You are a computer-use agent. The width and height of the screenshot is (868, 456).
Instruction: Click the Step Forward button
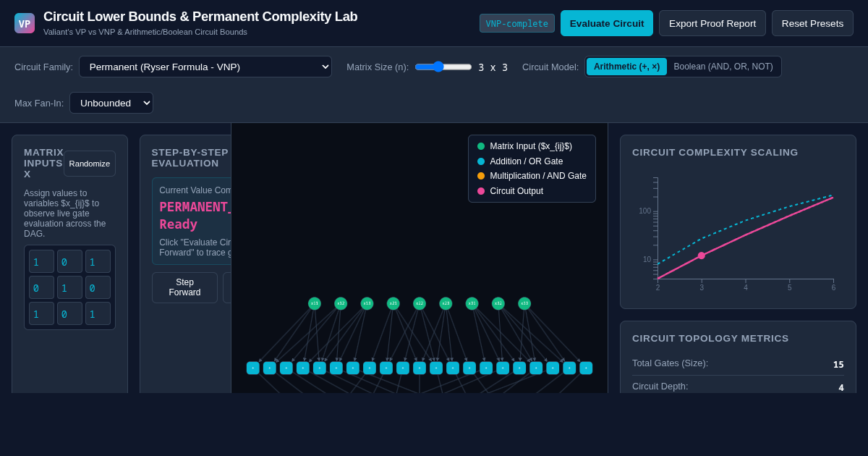pos(184,287)
